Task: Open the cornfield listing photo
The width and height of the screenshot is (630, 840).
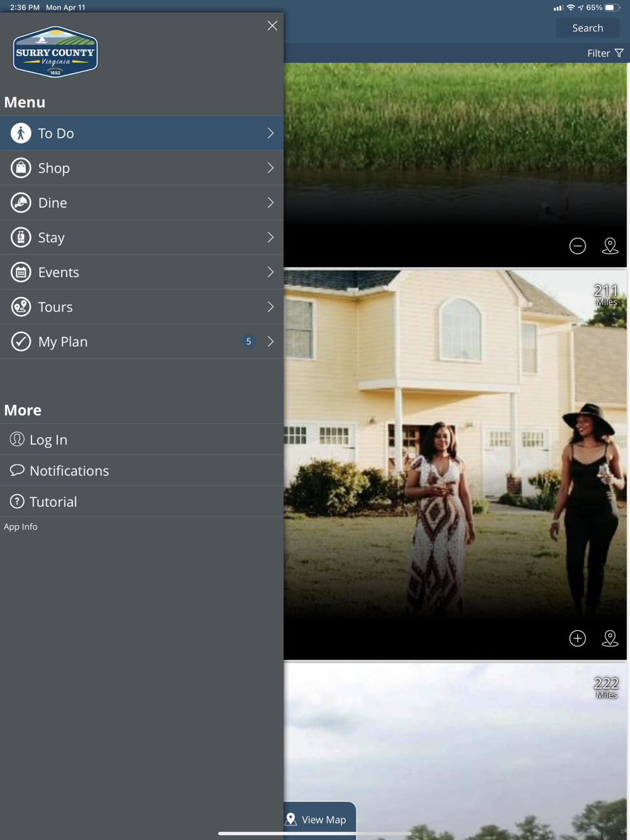Action: 455,165
